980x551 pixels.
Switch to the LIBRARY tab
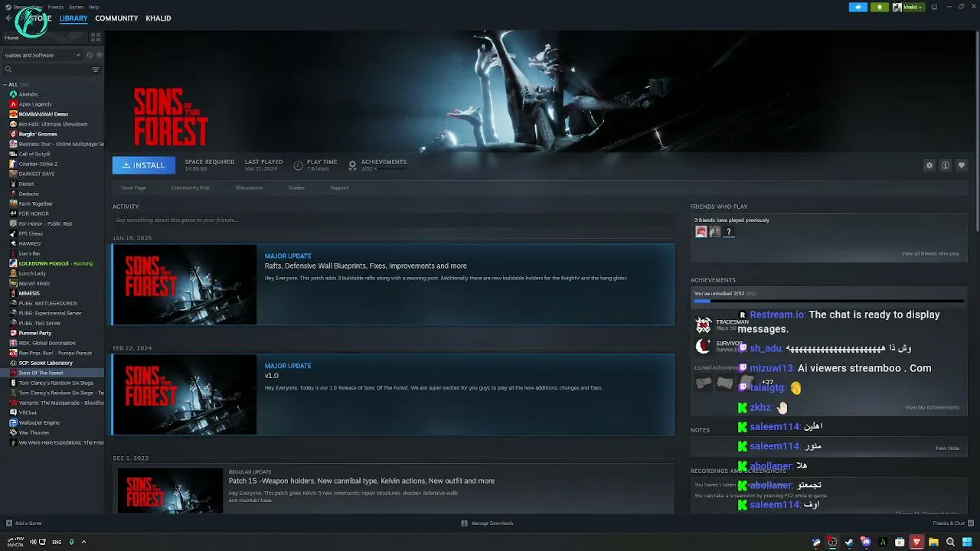point(73,18)
